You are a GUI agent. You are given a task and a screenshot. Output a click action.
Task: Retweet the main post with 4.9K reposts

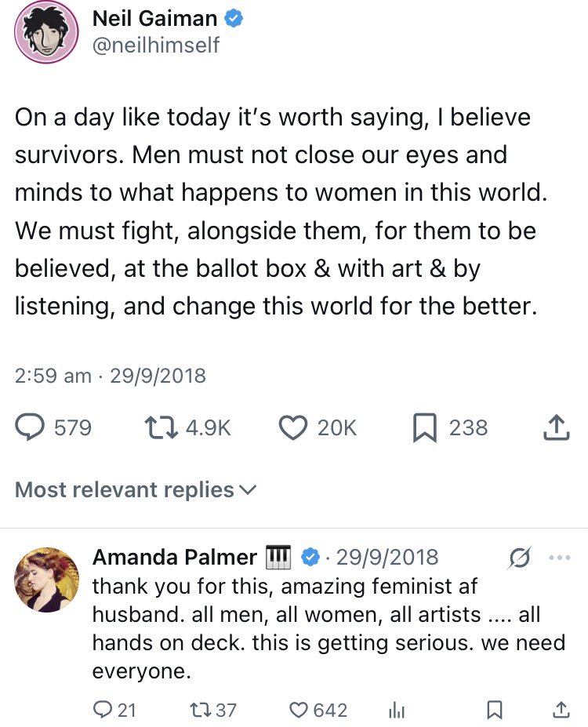click(x=162, y=427)
